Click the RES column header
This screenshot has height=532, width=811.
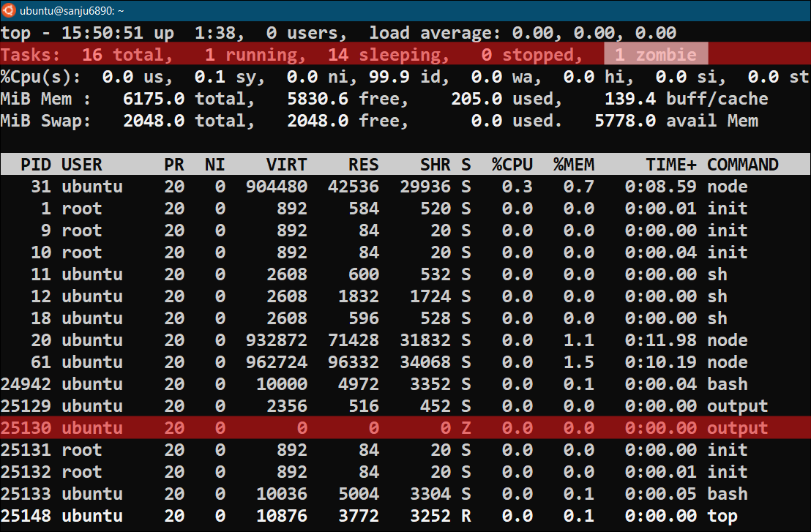point(364,165)
